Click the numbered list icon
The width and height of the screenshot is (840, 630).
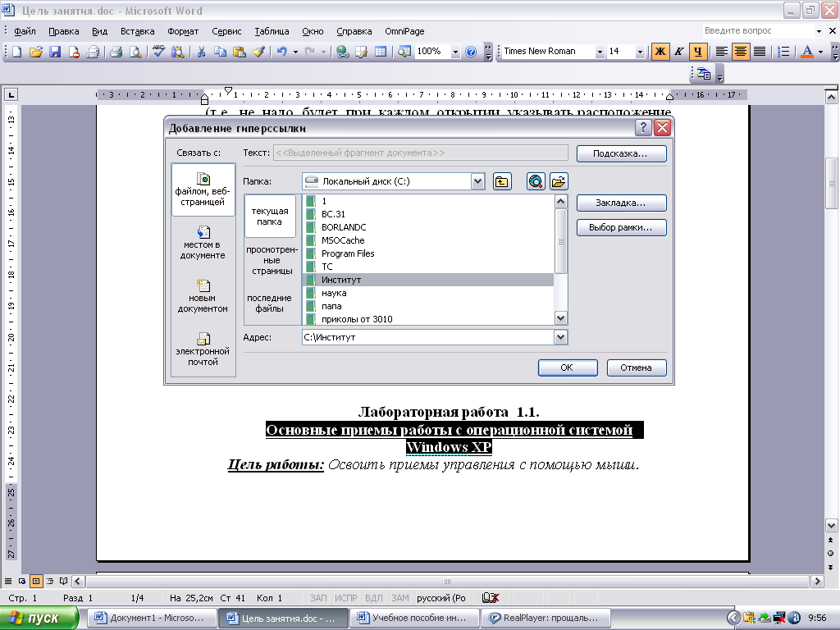click(x=783, y=52)
